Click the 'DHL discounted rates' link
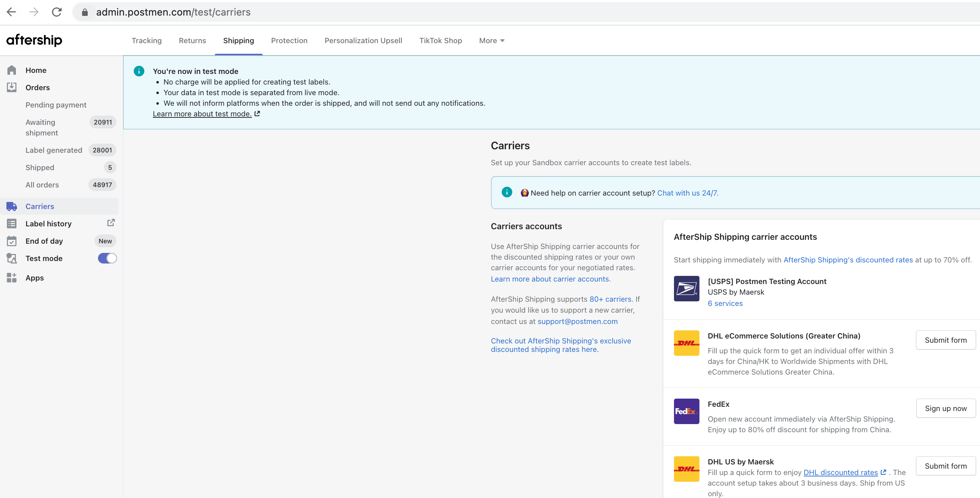 point(840,472)
